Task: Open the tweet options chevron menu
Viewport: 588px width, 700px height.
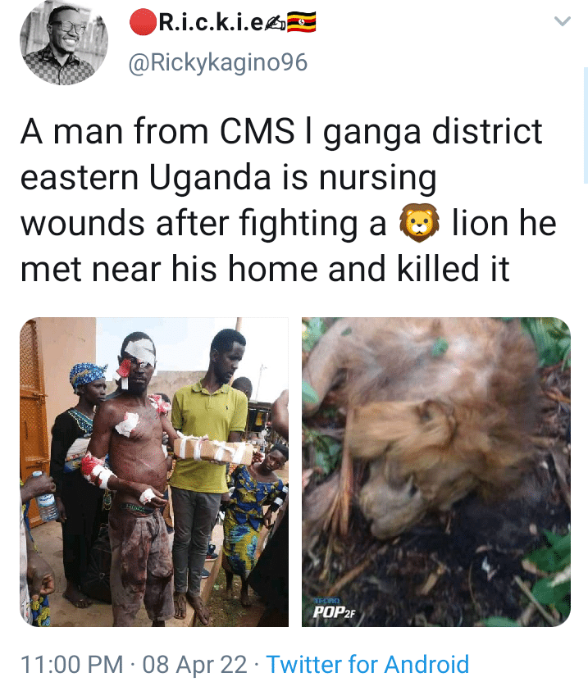Action: coord(562,21)
